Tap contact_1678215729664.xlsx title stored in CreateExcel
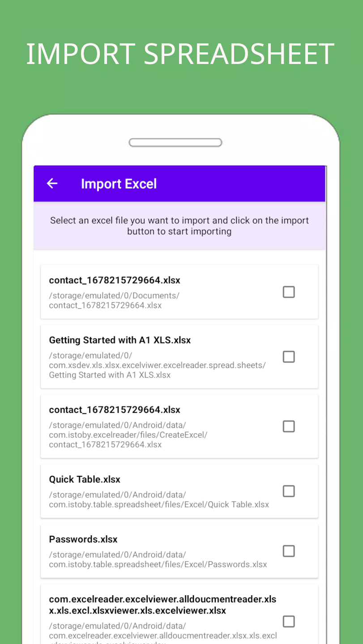This screenshot has height=644, width=363. [115, 410]
